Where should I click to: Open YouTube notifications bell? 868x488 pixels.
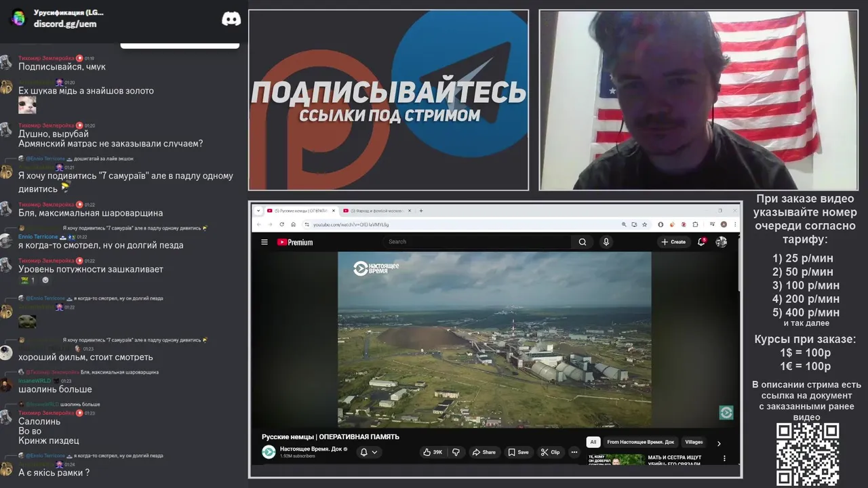(x=702, y=241)
